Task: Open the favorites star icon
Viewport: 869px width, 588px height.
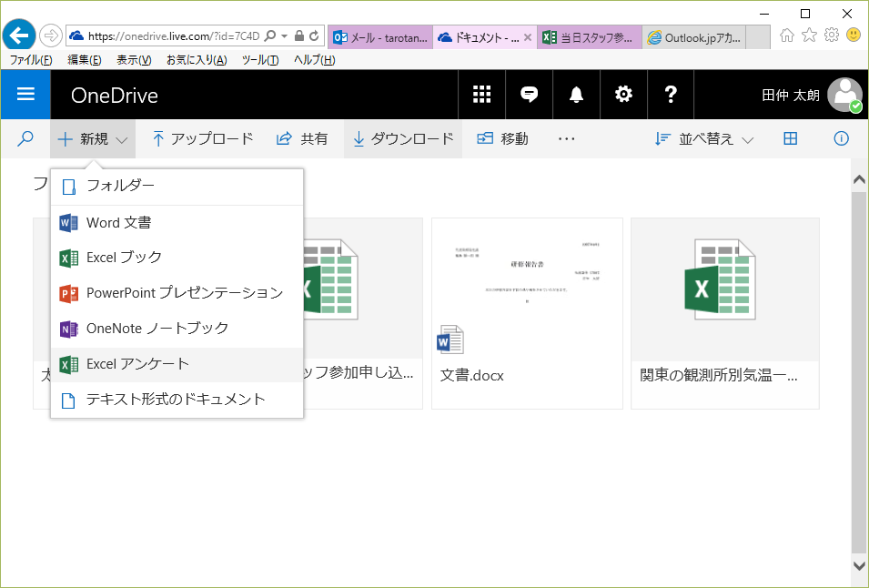Action: (809, 35)
